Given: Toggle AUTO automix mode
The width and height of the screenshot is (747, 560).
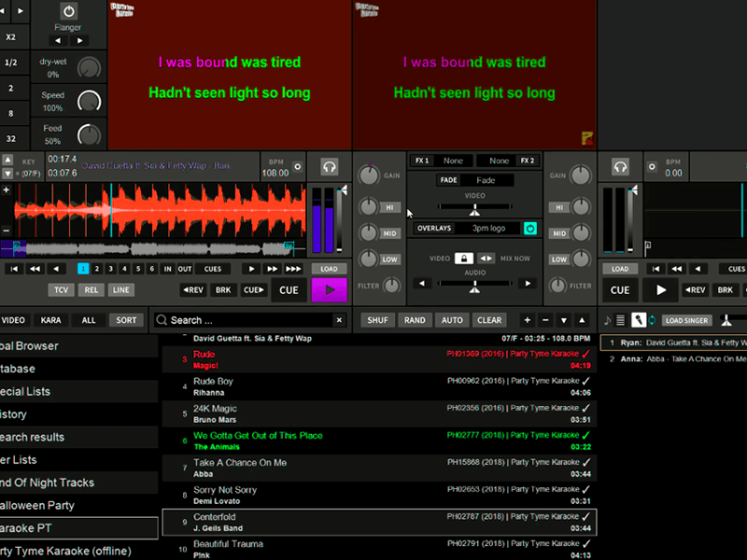Looking at the screenshot, I should click(452, 320).
